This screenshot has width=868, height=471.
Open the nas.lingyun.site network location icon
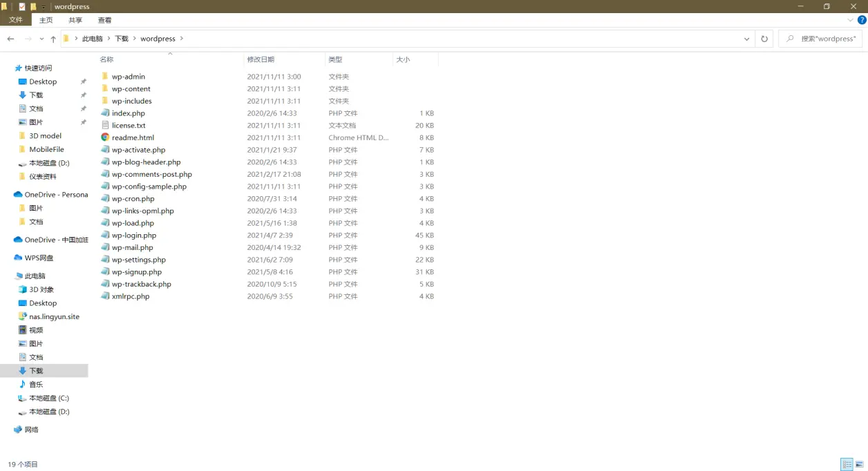(x=22, y=317)
